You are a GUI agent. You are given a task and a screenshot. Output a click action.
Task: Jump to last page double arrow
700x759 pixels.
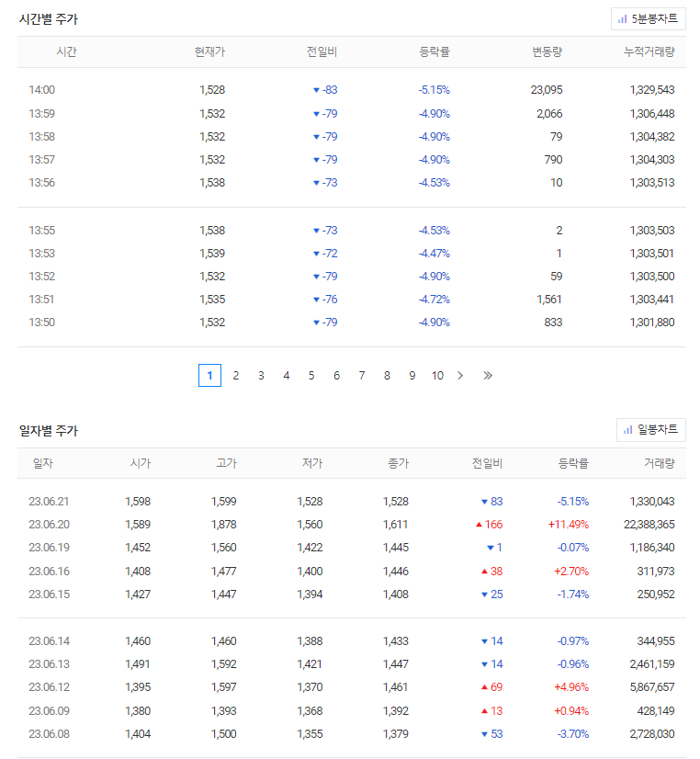[x=488, y=376]
